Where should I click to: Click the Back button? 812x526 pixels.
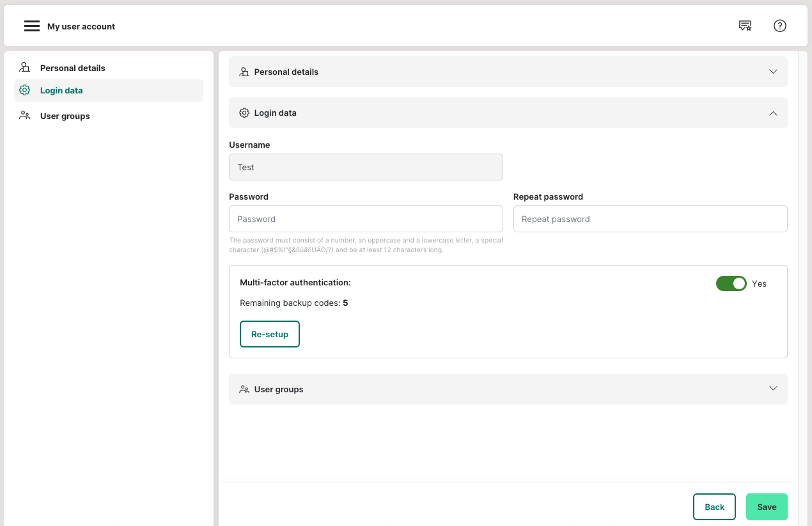click(714, 507)
